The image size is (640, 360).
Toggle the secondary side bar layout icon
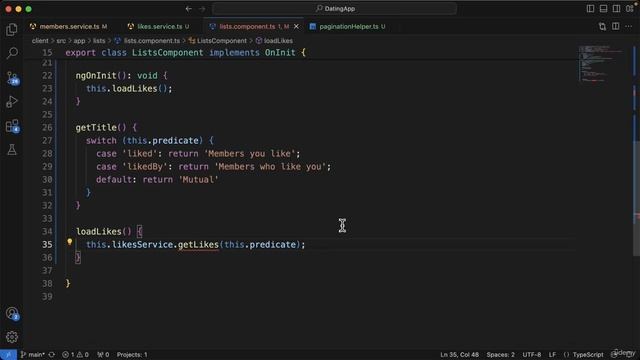click(x=616, y=9)
